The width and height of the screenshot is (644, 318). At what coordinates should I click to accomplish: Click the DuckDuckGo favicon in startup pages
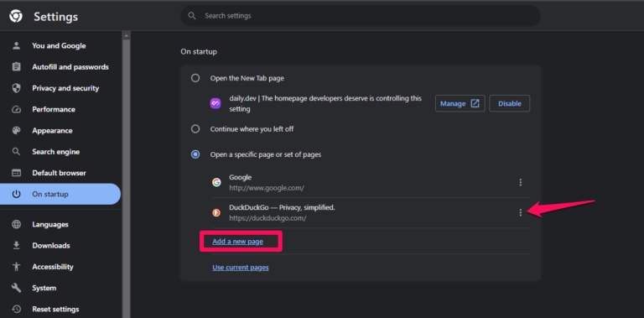216,212
